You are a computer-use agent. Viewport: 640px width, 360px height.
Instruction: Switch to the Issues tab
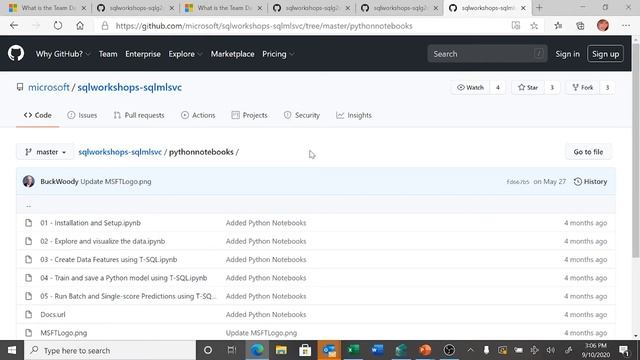point(82,115)
